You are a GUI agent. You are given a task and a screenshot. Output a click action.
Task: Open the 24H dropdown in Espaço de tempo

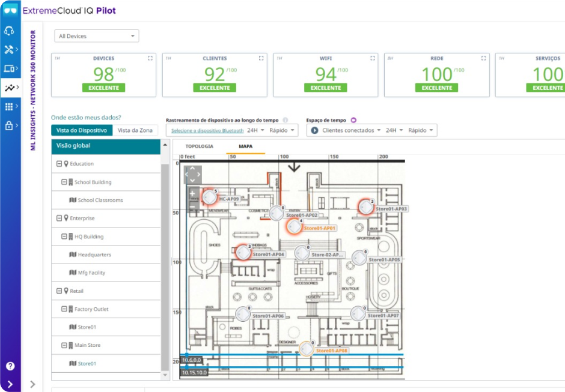(394, 130)
